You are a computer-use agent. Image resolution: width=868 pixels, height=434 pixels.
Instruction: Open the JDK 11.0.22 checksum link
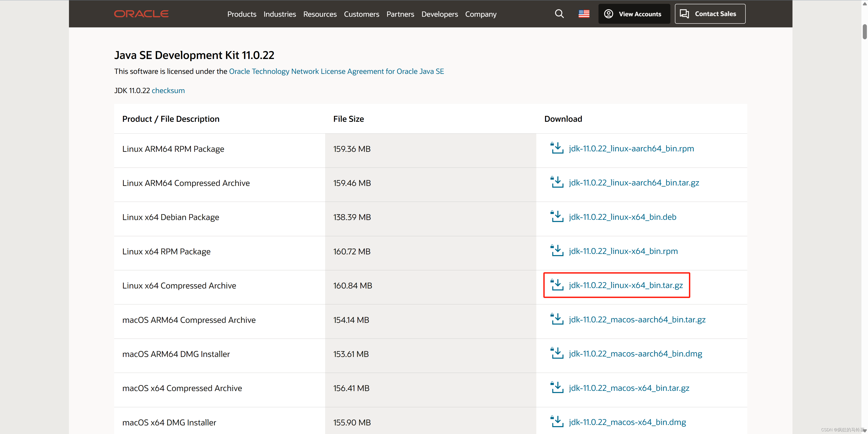(x=168, y=91)
